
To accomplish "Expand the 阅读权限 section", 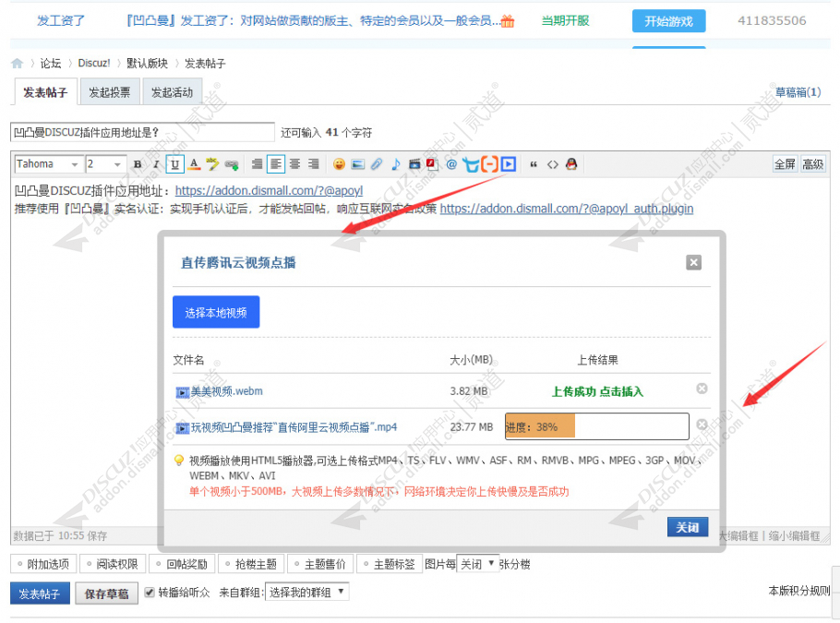I will (x=112, y=564).
